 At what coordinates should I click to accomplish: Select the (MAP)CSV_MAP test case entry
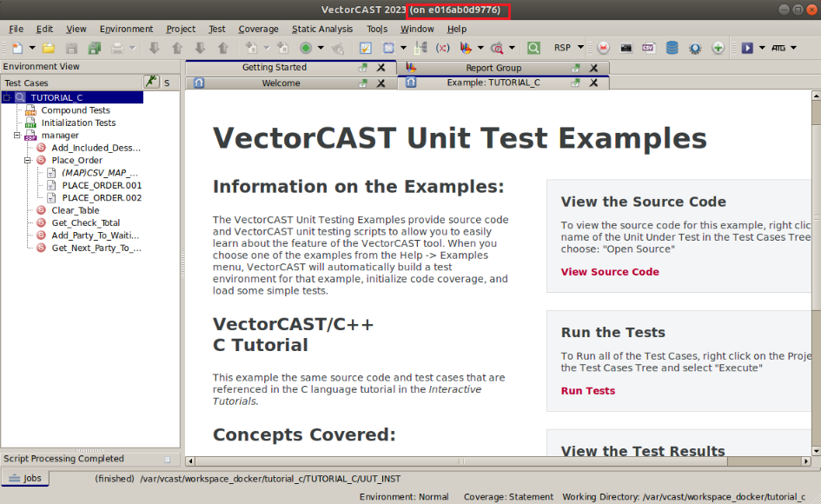pyautogui.click(x=100, y=173)
